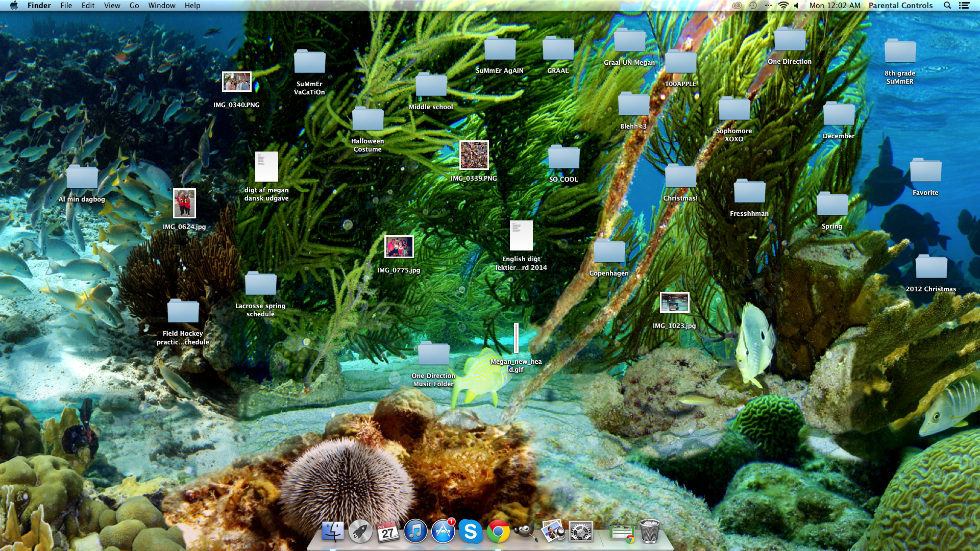Click the Parental Controls user menu
Viewport: 980px width, 551px height.
pyautogui.click(x=900, y=6)
